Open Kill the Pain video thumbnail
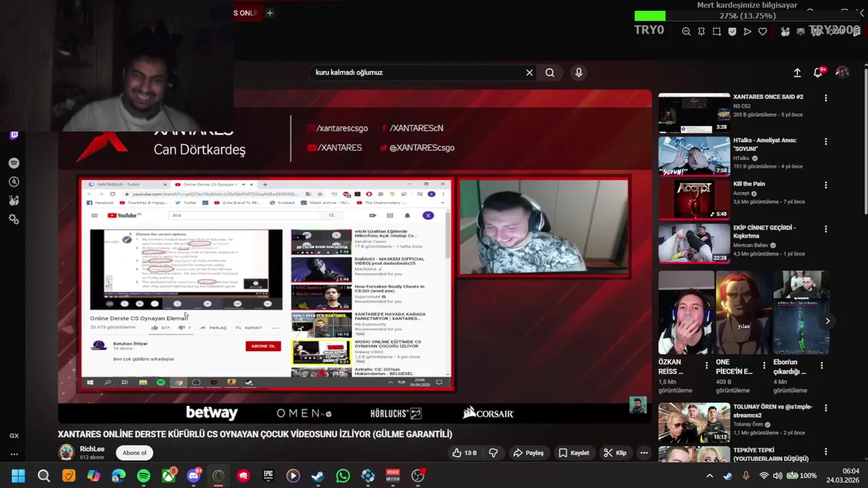The width and height of the screenshot is (868, 488). [694, 200]
